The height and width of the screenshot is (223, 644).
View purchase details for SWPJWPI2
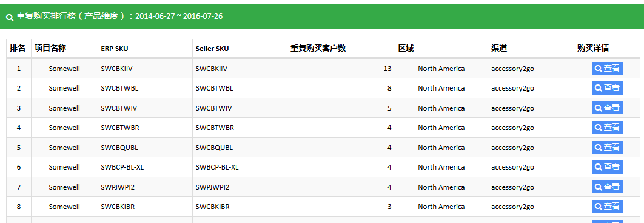tap(607, 187)
